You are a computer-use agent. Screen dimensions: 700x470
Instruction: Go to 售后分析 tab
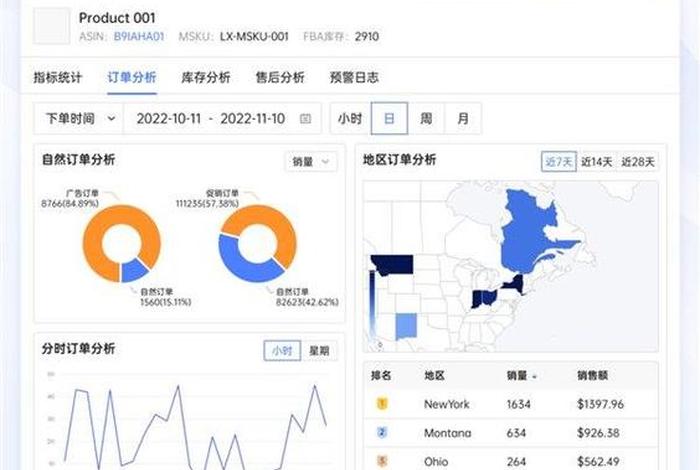click(280, 77)
